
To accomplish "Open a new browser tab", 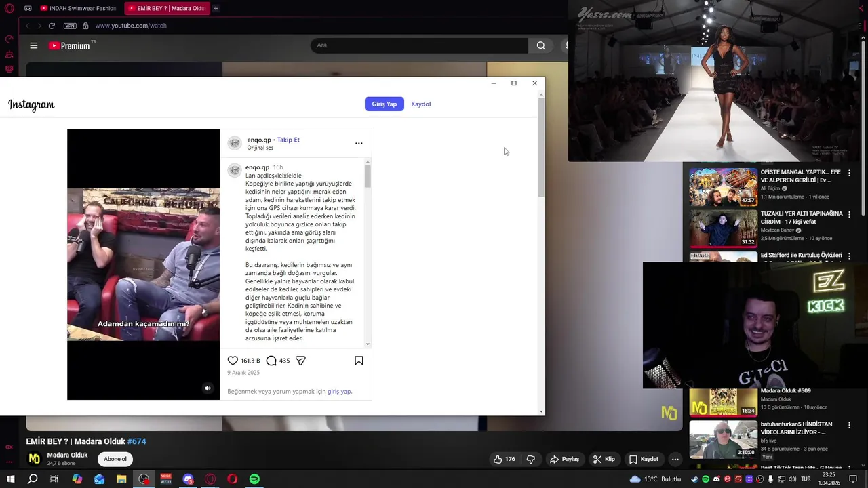I will (216, 8).
